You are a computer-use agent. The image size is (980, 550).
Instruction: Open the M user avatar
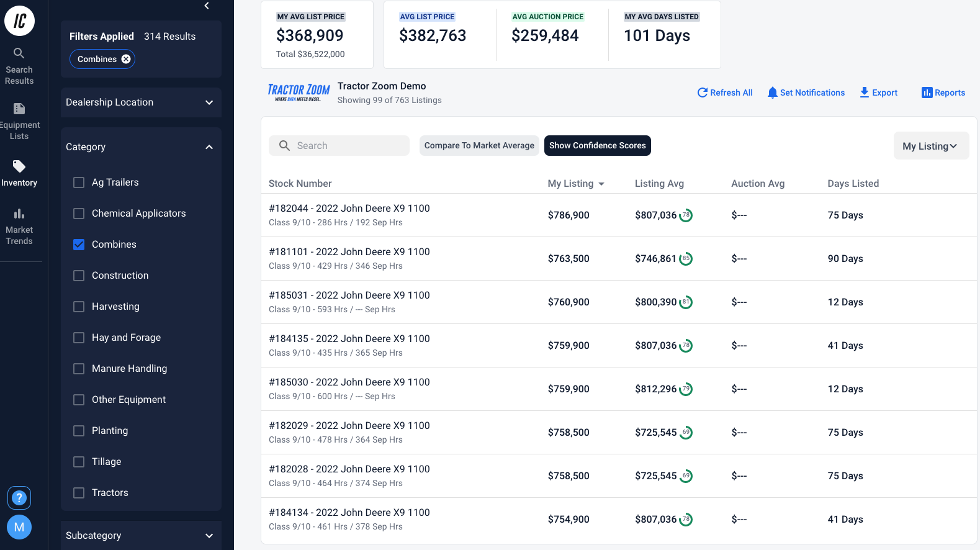click(19, 527)
